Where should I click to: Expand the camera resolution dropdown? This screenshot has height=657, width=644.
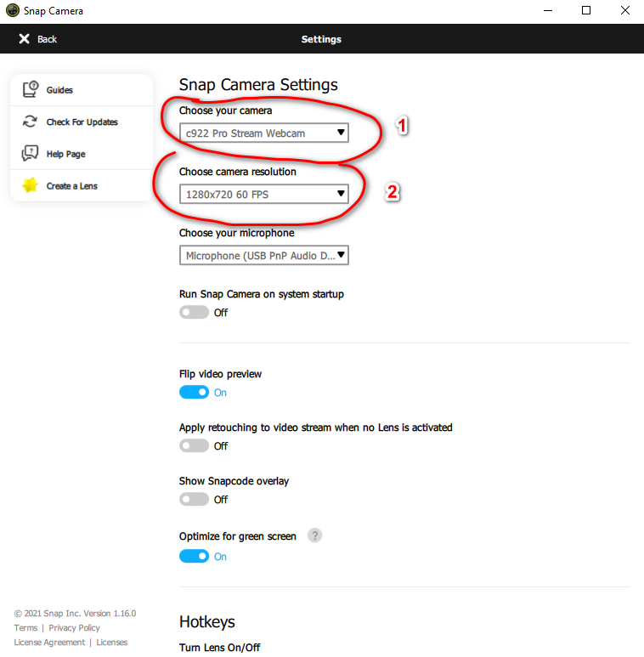tap(263, 194)
